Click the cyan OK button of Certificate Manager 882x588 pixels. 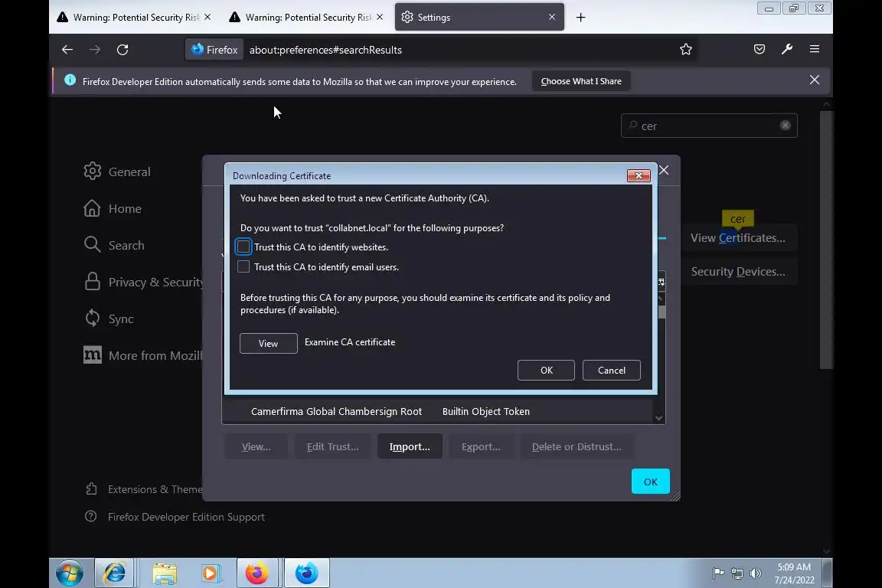coord(650,481)
